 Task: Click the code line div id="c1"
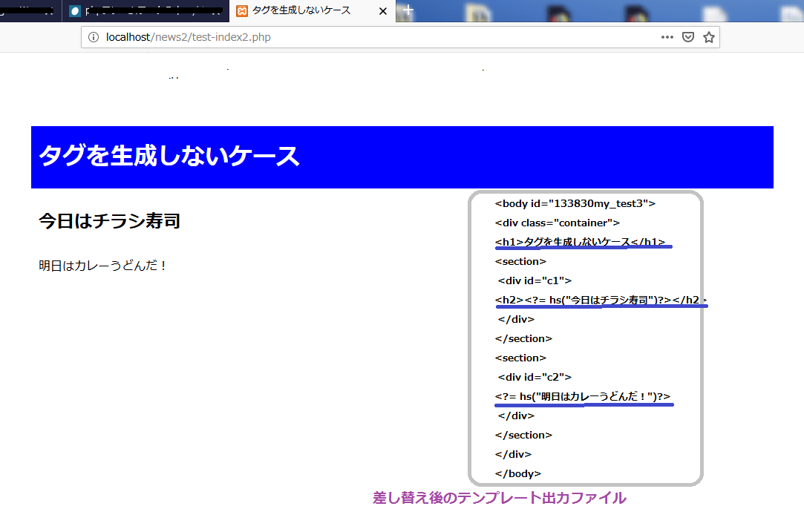coord(535,281)
